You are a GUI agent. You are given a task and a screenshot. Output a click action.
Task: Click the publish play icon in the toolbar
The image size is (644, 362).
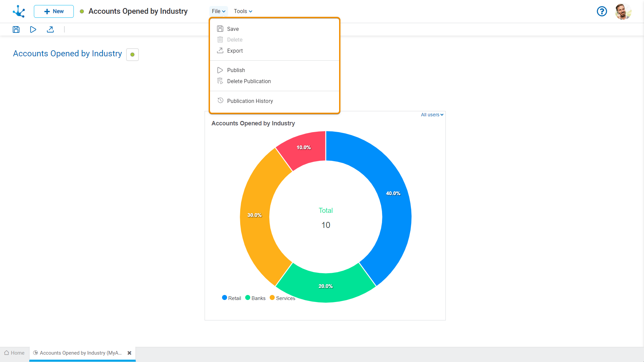click(x=33, y=29)
